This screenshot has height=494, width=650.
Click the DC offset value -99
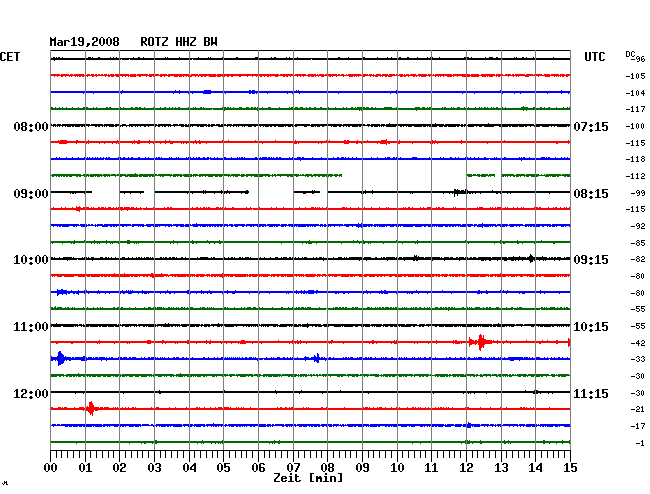tap(637, 193)
